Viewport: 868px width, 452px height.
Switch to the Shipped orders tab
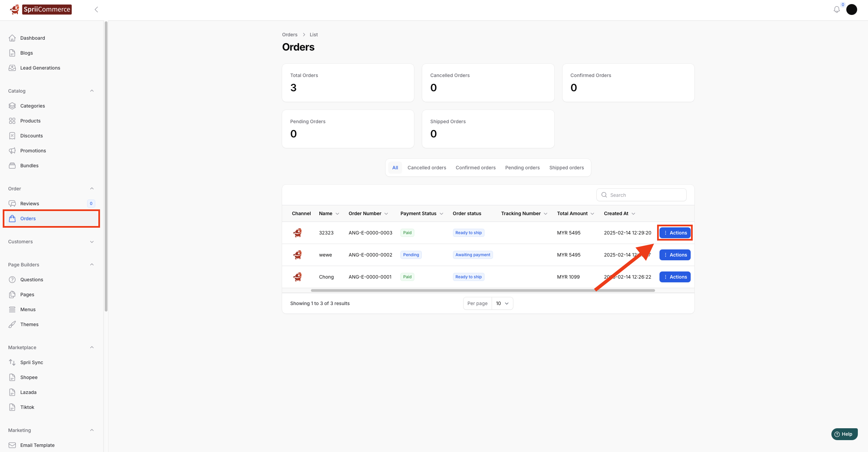566,168
